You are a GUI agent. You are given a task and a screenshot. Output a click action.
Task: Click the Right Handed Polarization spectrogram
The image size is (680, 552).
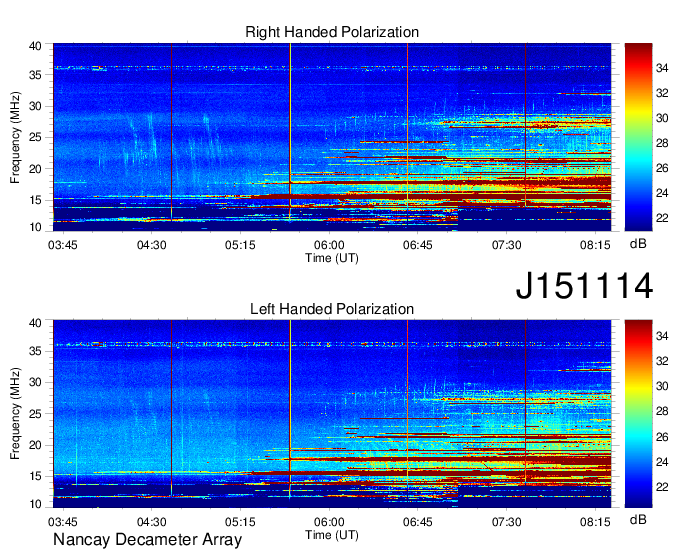[332, 137]
